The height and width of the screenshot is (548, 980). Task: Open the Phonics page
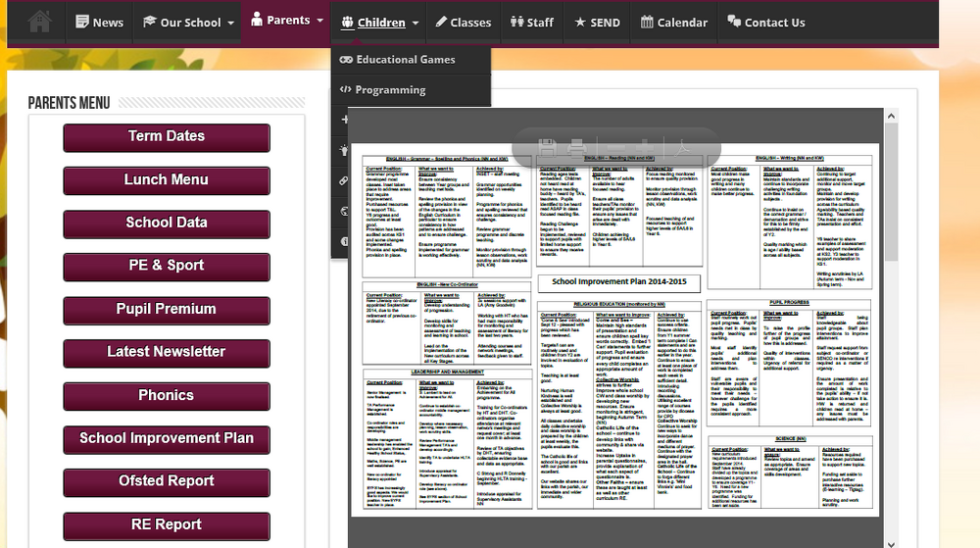[167, 396]
